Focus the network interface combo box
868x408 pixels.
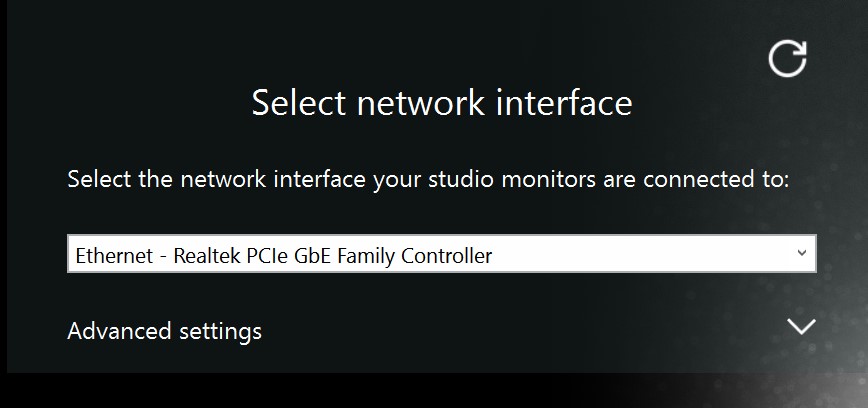coord(441,254)
